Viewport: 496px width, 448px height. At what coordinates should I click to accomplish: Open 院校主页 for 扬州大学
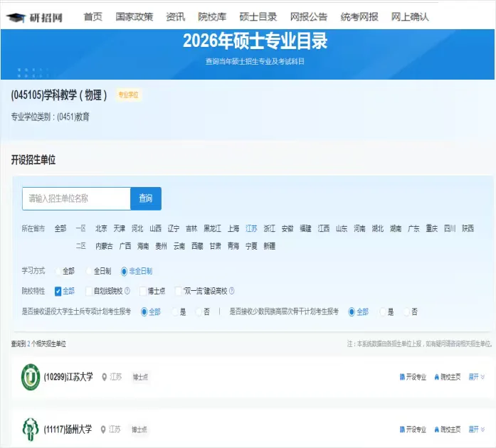point(448,430)
